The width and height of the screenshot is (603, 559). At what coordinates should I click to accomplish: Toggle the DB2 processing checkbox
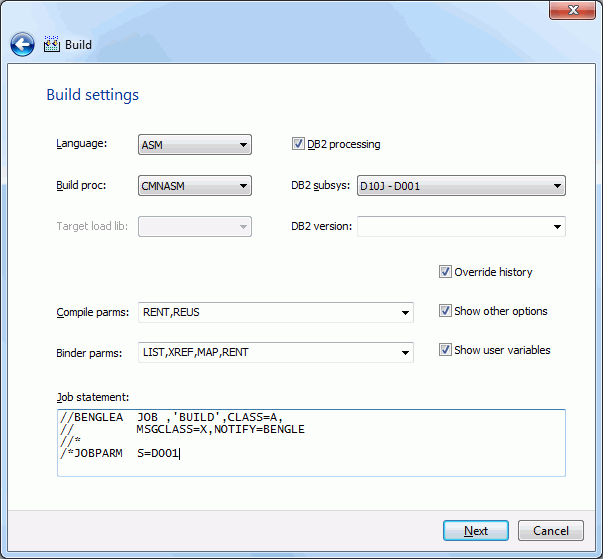[x=298, y=144]
